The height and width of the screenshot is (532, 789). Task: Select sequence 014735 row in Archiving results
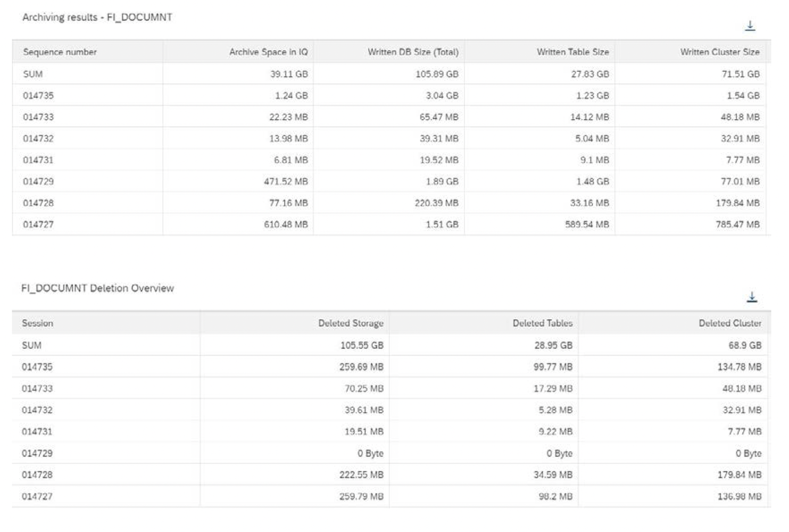click(38, 96)
